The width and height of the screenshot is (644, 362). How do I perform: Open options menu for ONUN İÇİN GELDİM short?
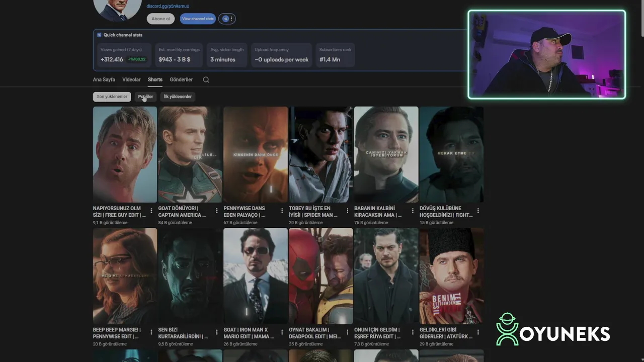point(413,333)
